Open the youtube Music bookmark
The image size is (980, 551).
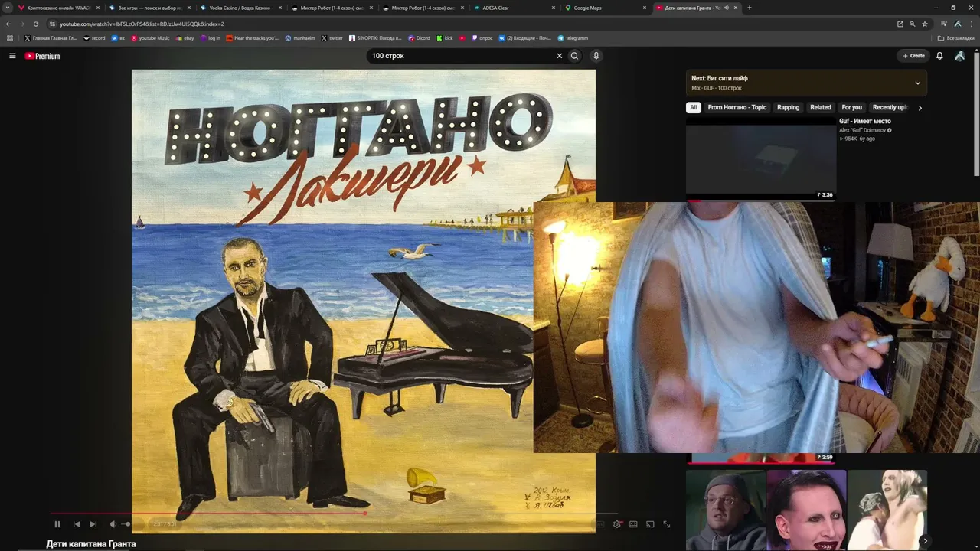150,38
